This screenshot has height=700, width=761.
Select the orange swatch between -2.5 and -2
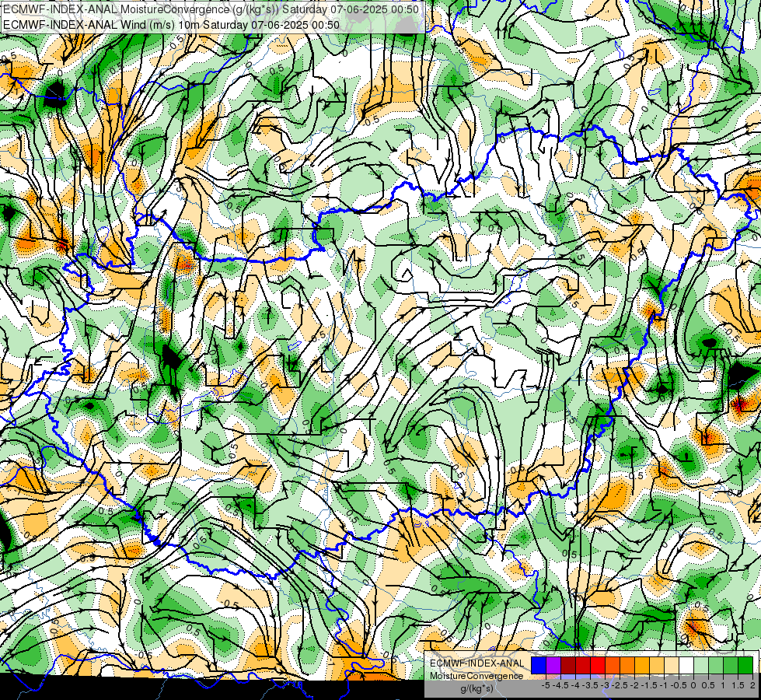pos(627,665)
